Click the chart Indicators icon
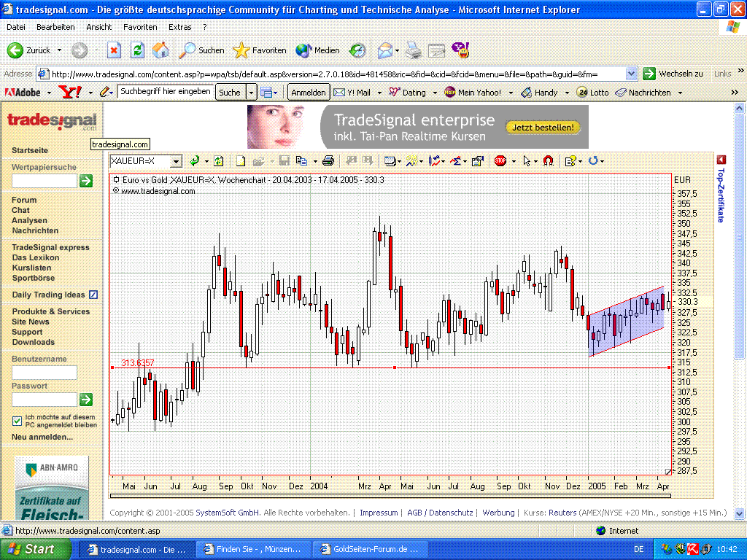 [412, 161]
